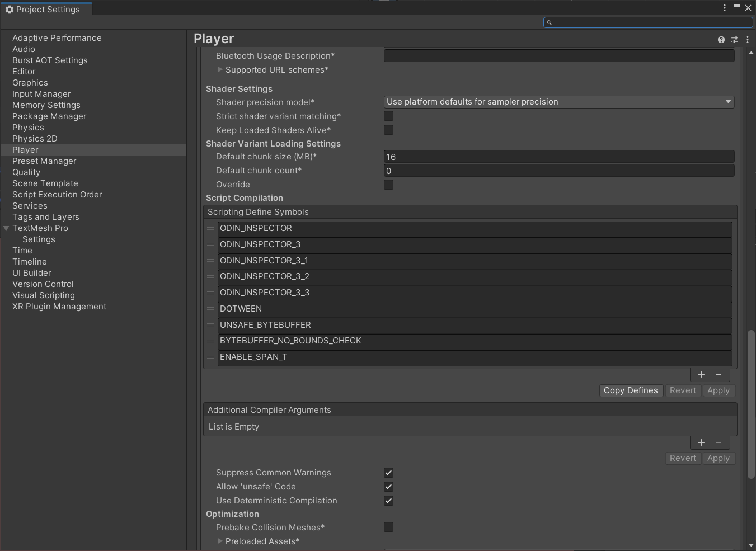Add a new scripting define symbol

701,374
